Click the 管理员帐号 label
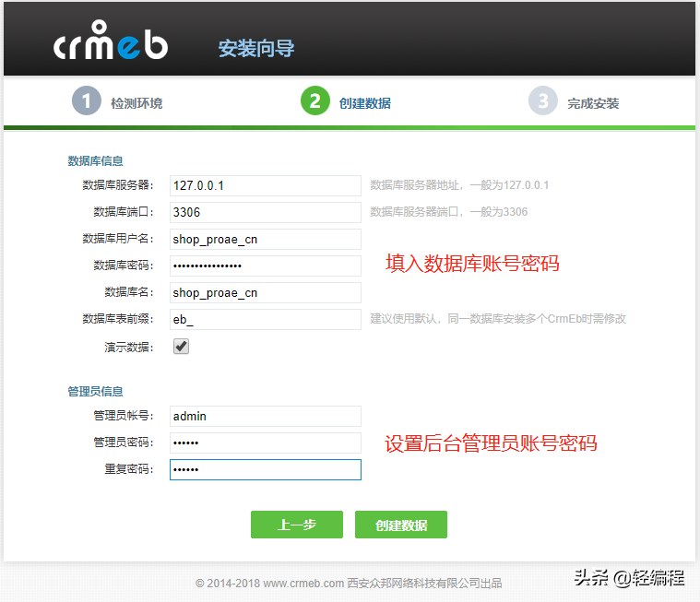The image size is (700, 602). coord(124,416)
